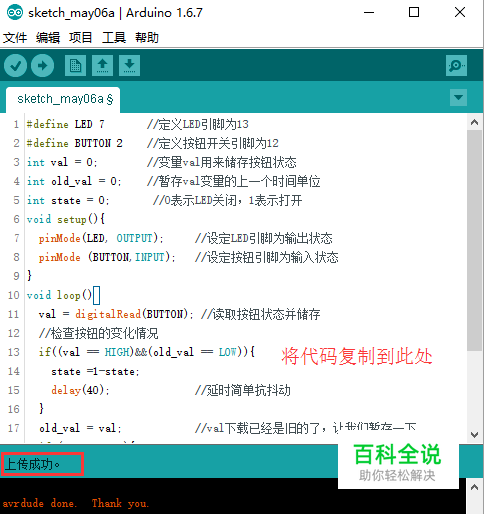Click comment '//检查按钮的变化情况' on line 12
This screenshot has height=514, width=484.
pyautogui.click(x=99, y=333)
